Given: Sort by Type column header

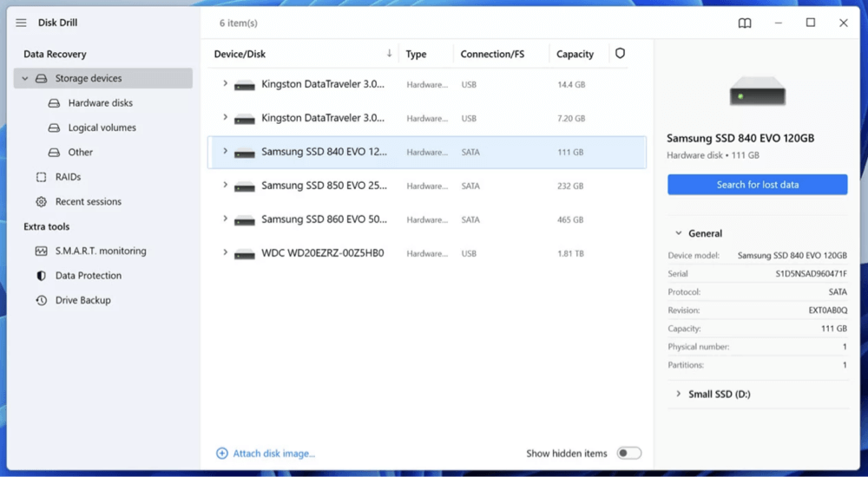Looking at the screenshot, I should [x=416, y=55].
